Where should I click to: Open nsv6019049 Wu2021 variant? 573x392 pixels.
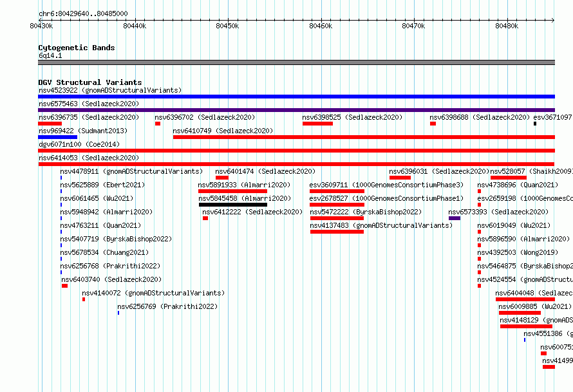click(x=514, y=225)
